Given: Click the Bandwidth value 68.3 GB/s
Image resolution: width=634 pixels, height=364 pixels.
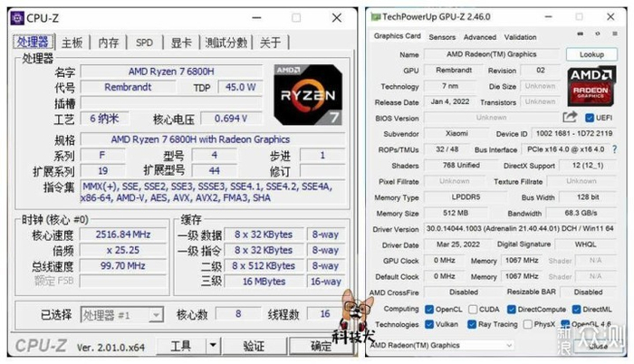Looking at the screenshot, I should [x=581, y=213].
